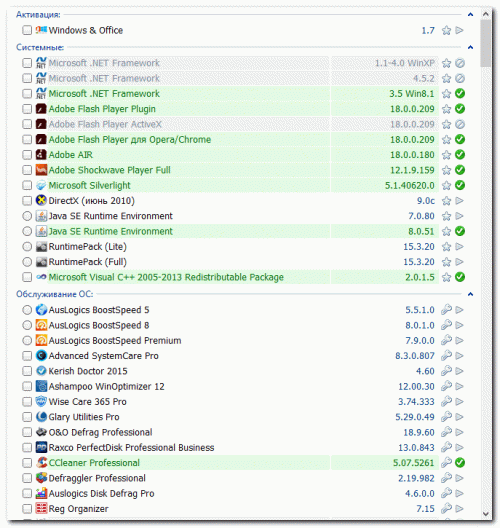The height and width of the screenshot is (528, 500).
Task: Click play arrow for Kerish Doctor 2015
Action: click(x=460, y=371)
